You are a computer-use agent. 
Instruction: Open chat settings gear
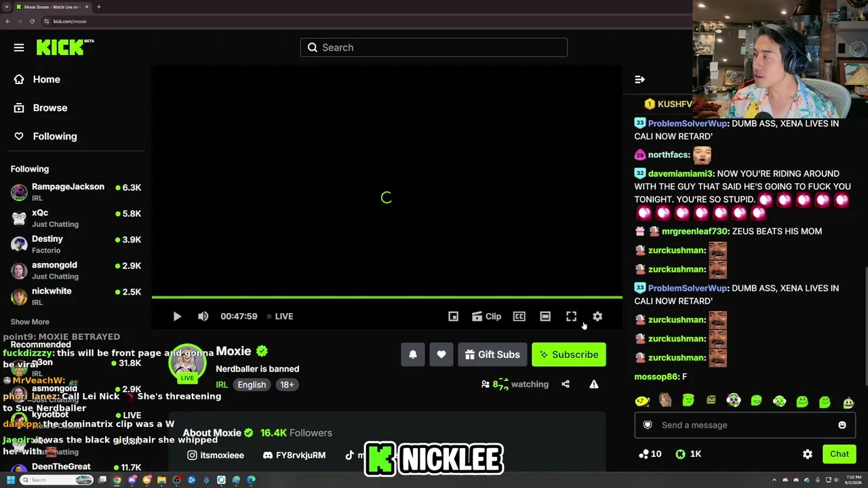808,454
